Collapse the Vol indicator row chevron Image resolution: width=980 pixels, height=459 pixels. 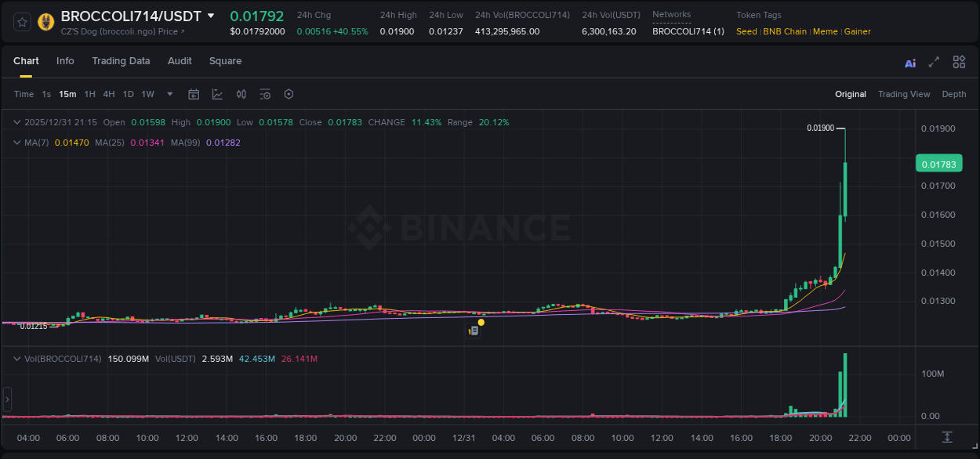click(17, 359)
